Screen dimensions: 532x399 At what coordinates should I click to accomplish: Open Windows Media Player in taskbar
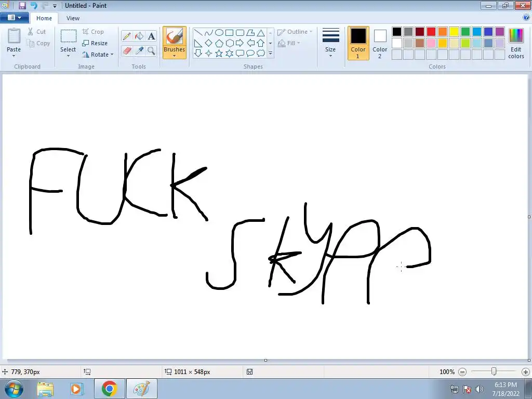76,389
